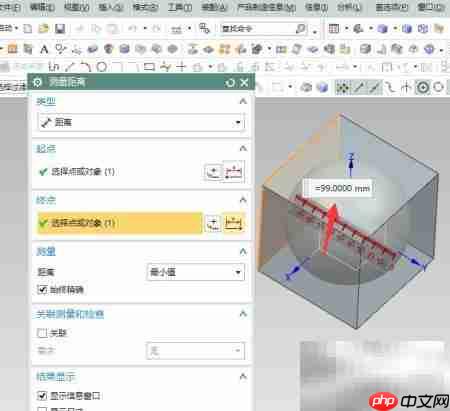Collapse the 起点 section
The height and width of the screenshot is (411, 450).
tap(243, 148)
